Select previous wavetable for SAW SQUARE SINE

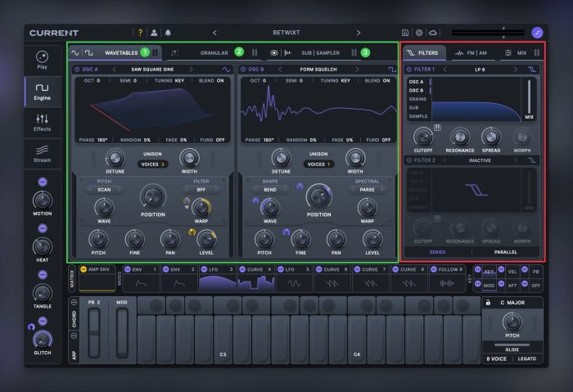pyautogui.click(x=114, y=70)
